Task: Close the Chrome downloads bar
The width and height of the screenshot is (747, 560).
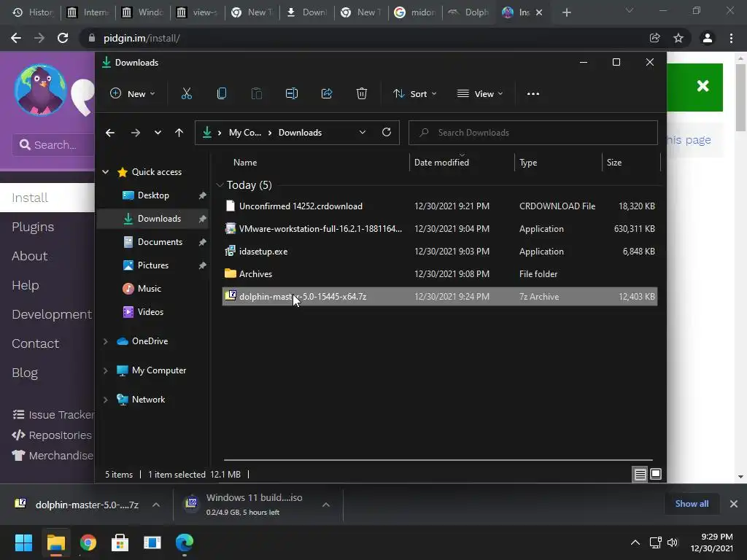Action: tap(734, 504)
